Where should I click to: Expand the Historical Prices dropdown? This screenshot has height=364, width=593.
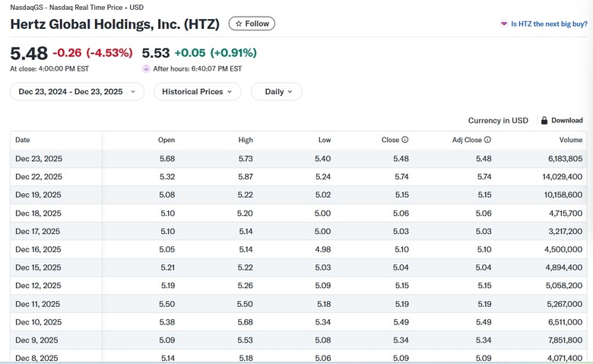coord(198,91)
